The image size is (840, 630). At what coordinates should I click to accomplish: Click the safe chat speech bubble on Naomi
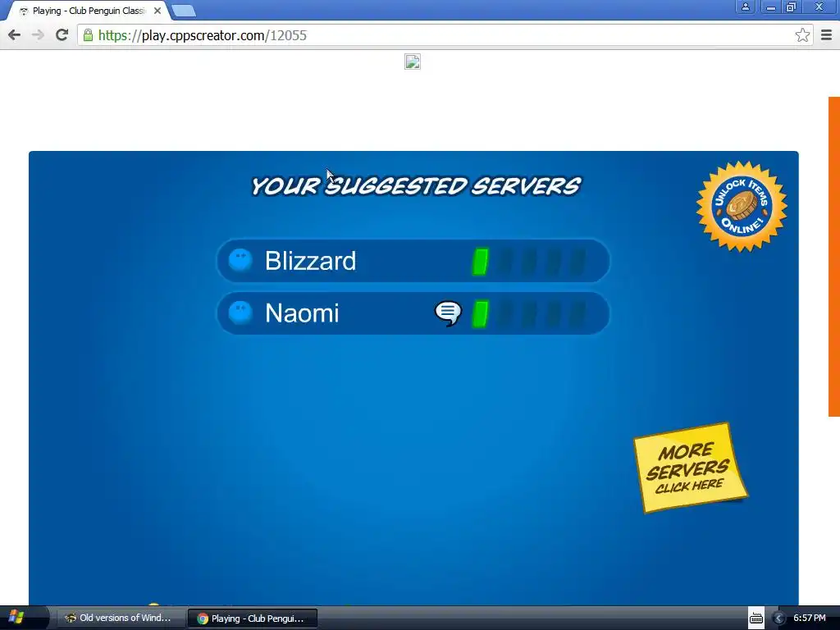click(x=448, y=313)
